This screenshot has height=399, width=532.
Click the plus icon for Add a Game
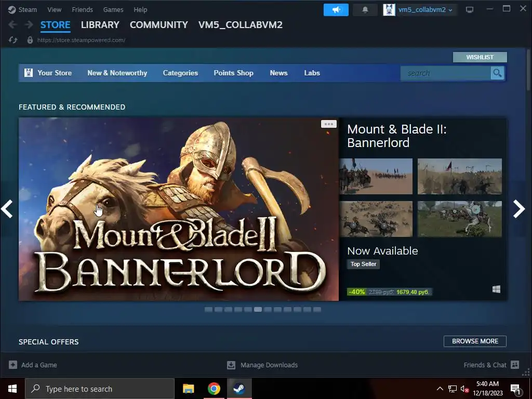13,365
